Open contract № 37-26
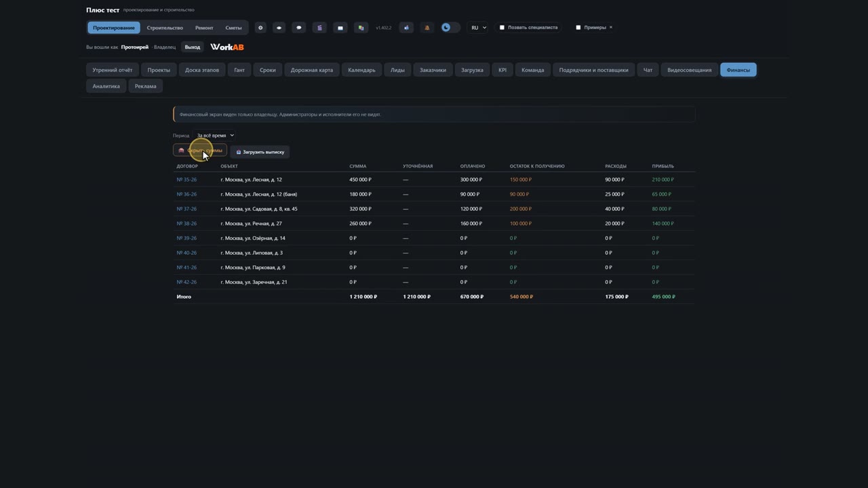 point(186,209)
